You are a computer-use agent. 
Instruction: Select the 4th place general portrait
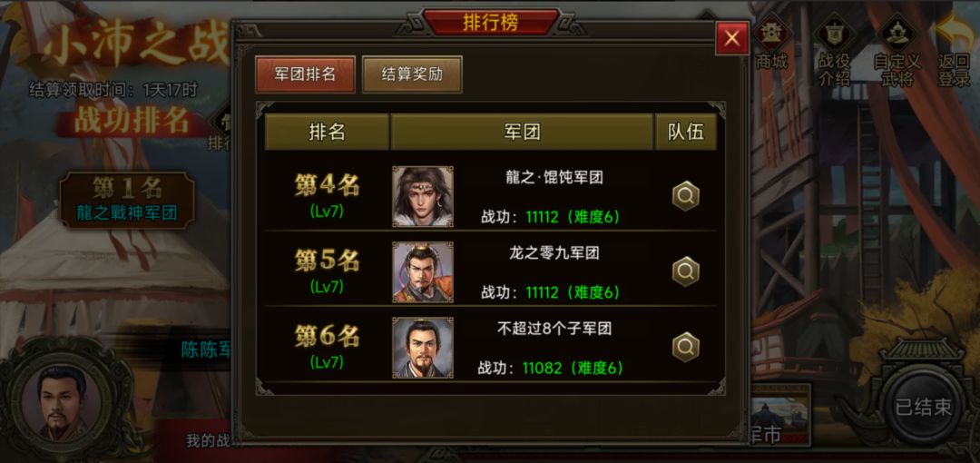tap(423, 196)
